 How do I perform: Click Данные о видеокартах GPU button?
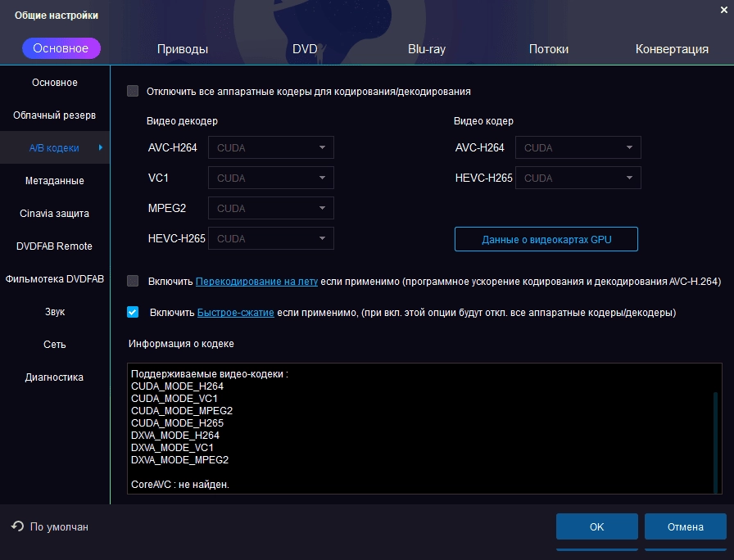[x=546, y=239]
